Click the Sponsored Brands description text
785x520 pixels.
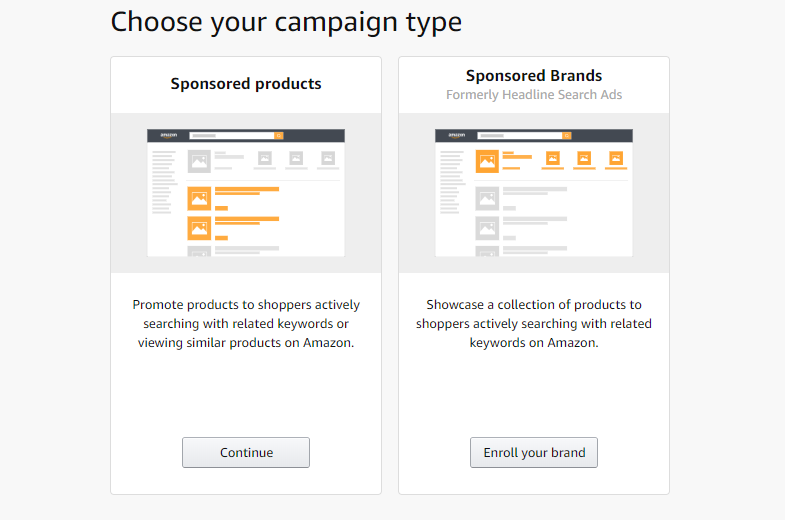pyautogui.click(x=534, y=324)
